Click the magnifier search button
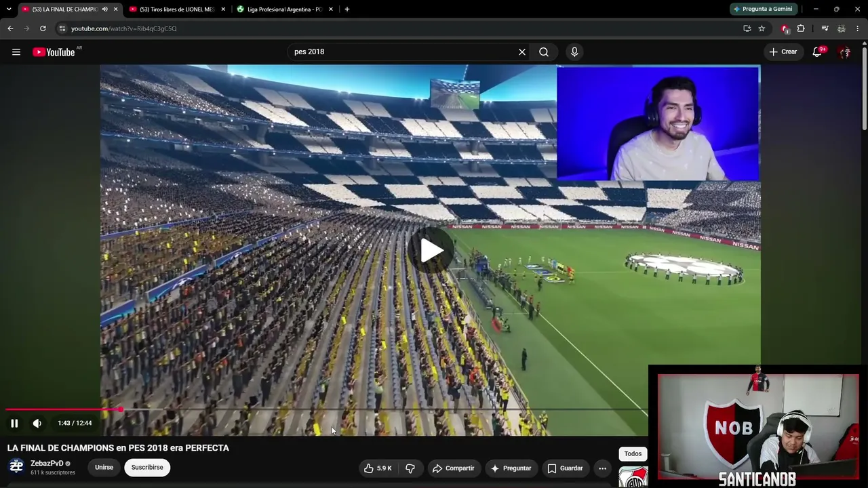Viewport: 868px width, 488px height. pyautogui.click(x=544, y=52)
